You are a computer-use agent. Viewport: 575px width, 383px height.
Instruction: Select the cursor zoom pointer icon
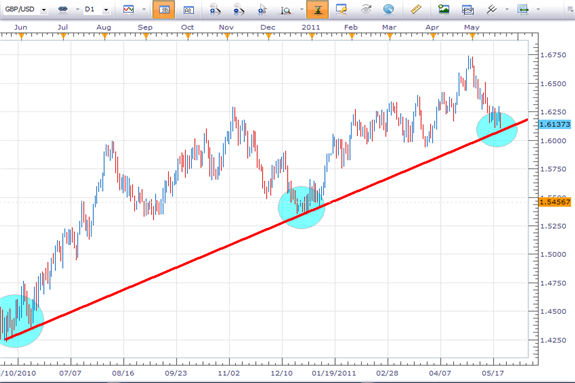(x=262, y=10)
